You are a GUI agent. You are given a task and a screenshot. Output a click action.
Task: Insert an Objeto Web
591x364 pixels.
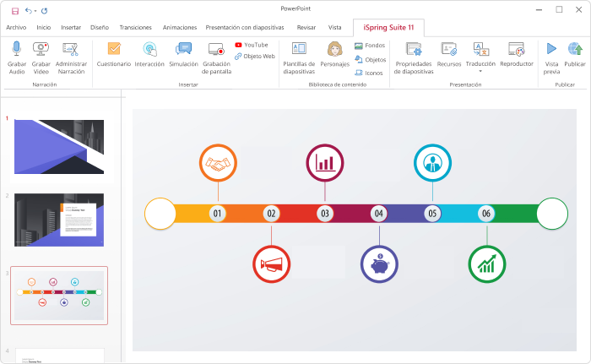255,57
